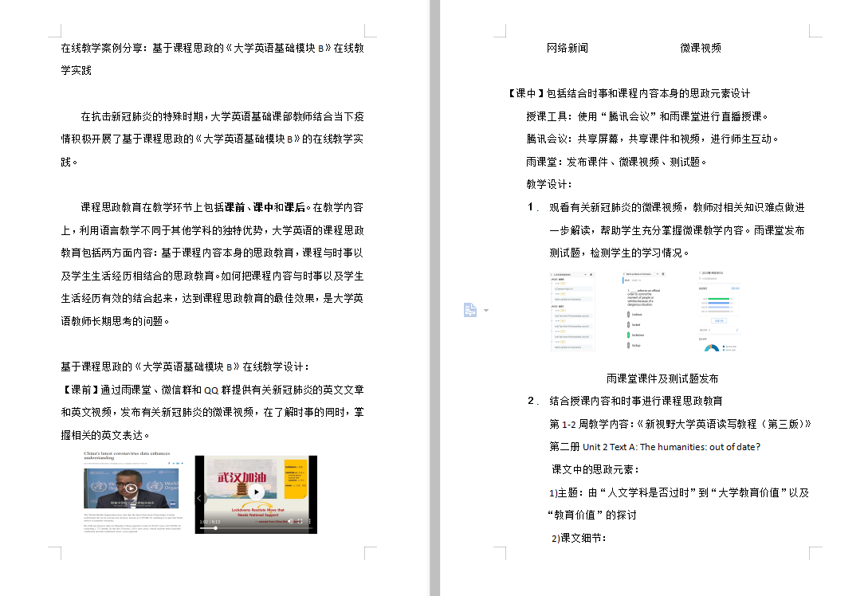Click the pencil edit icon in the statistics screenshot
Viewport: 868px width, 596px height.
click(736, 330)
